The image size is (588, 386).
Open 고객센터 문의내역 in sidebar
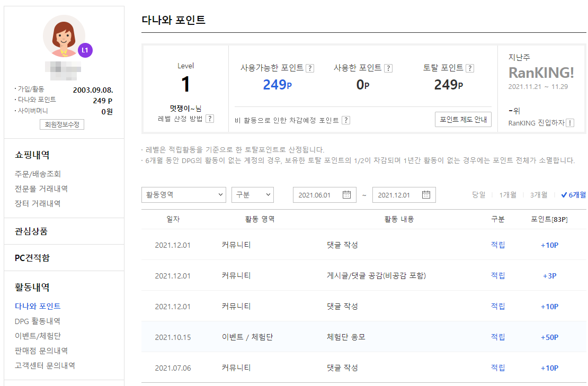coord(45,365)
